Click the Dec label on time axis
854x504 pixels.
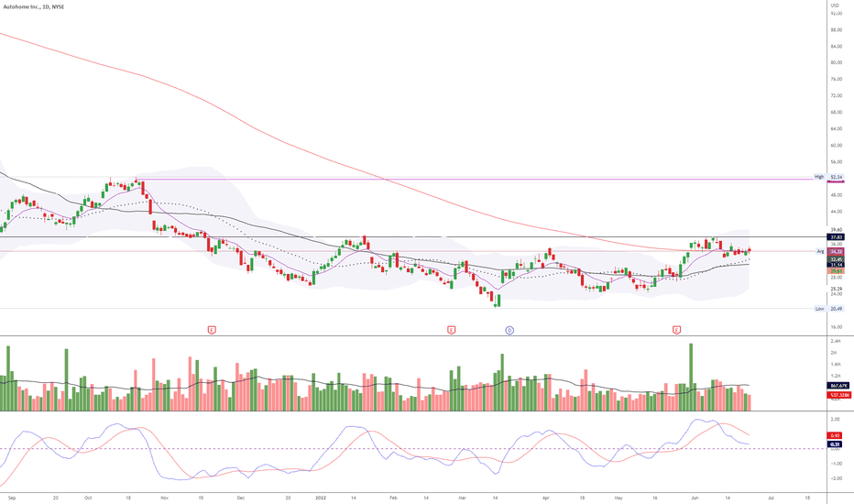pos(241,498)
